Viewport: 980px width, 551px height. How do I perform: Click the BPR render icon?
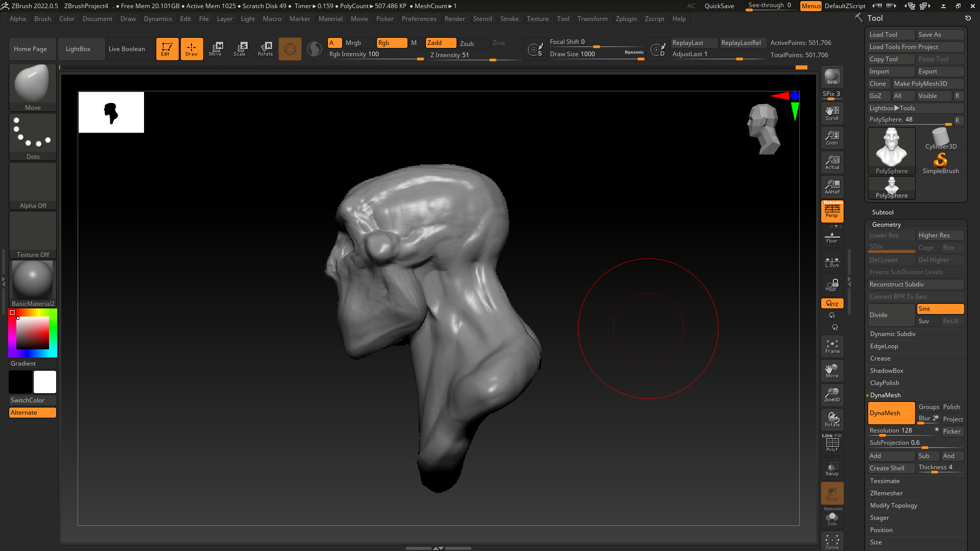click(x=832, y=77)
